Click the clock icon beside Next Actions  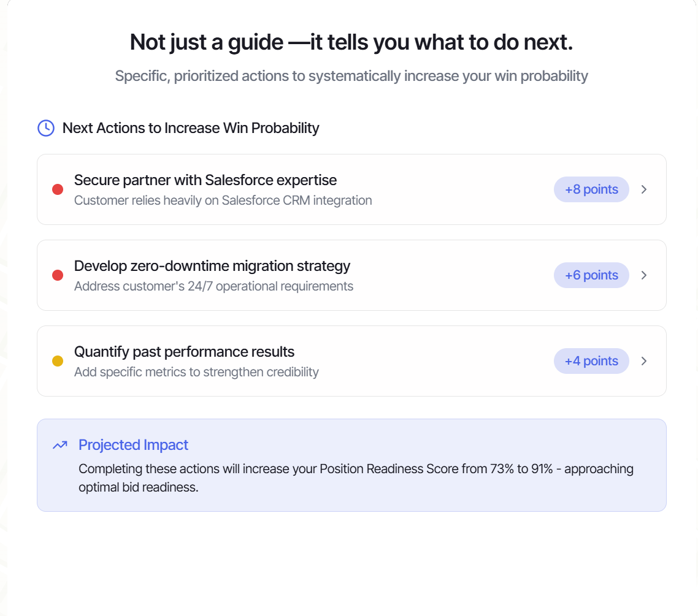tap(46, 128)
